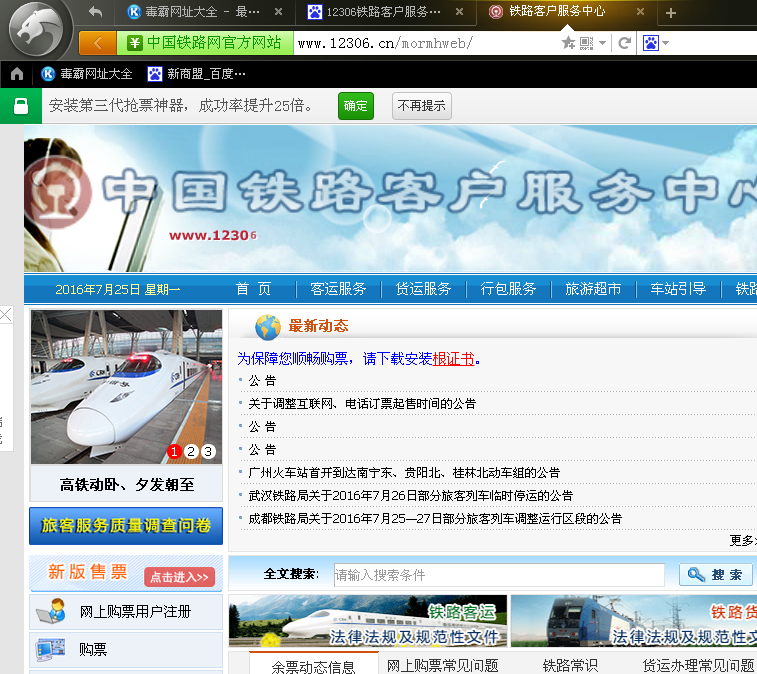This screenshot has height=674, width=757.
Task: Bookmark page with the star icon
Action: click(x=568, y=43)
